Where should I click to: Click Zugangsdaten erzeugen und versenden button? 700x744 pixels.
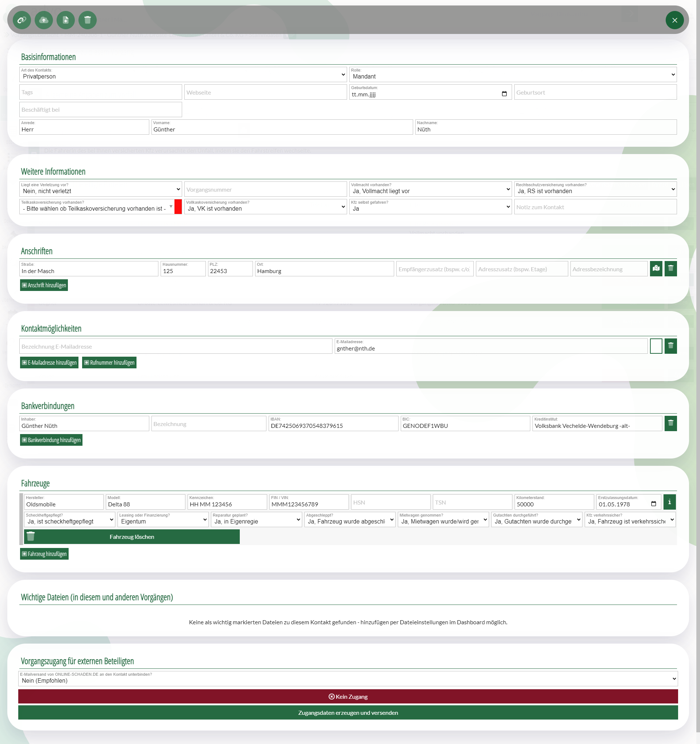pos(347,713)
